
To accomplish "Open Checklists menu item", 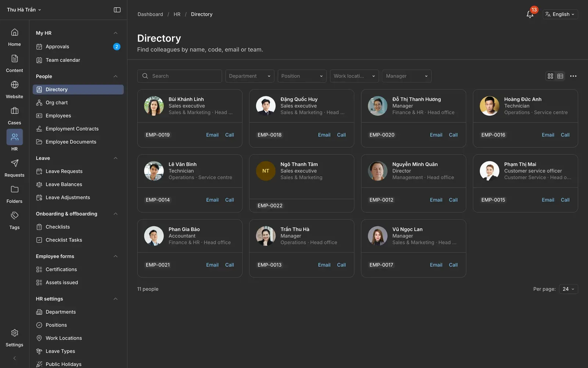I will click(x=78, y=227).
